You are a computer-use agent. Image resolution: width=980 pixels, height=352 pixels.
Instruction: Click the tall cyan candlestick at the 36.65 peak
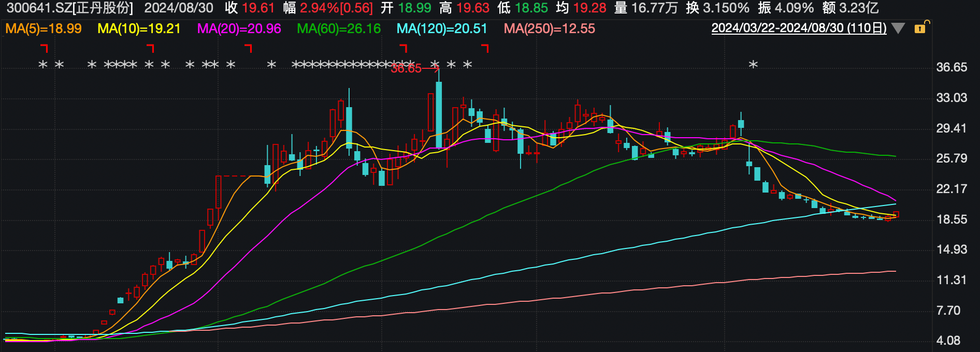point(439,114)
